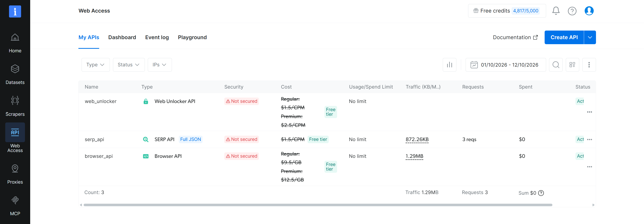
Task: Open the notifications bell
Action: (x=556, y=11)
